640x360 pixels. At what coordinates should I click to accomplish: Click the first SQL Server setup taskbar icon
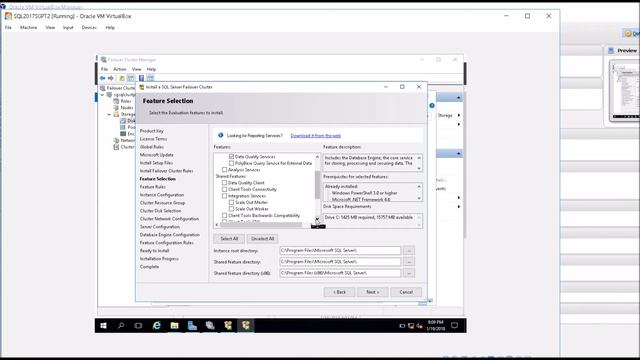(228, 325)
